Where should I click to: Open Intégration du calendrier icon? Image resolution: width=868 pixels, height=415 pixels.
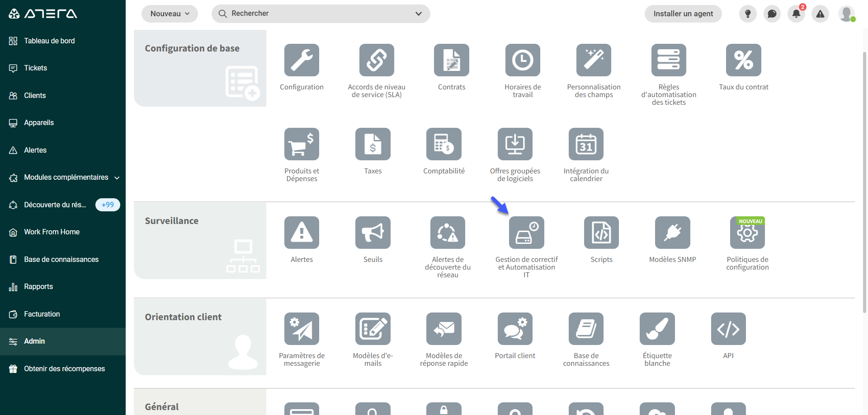click(586, 144)
